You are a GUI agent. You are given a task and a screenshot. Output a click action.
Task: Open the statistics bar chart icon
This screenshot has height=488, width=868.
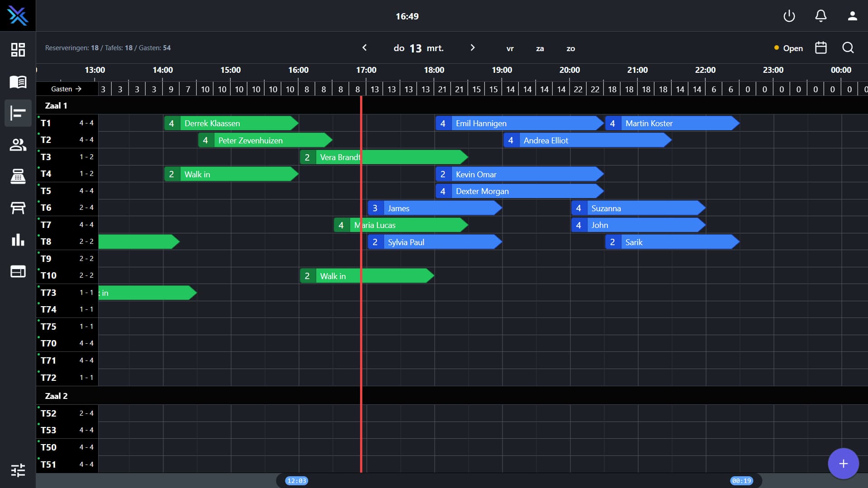point(18,240)
